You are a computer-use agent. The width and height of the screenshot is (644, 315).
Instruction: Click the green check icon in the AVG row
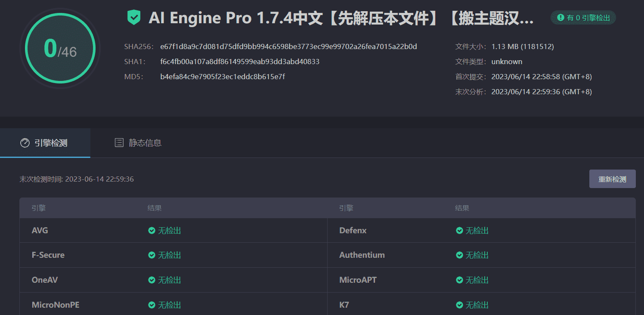coord(152,231)
